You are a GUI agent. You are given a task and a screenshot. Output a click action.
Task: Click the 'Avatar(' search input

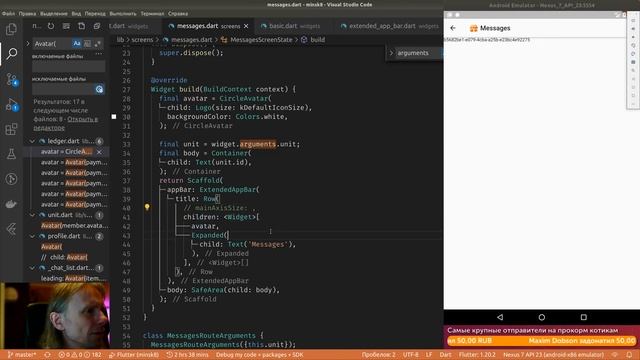click(52, 43)
